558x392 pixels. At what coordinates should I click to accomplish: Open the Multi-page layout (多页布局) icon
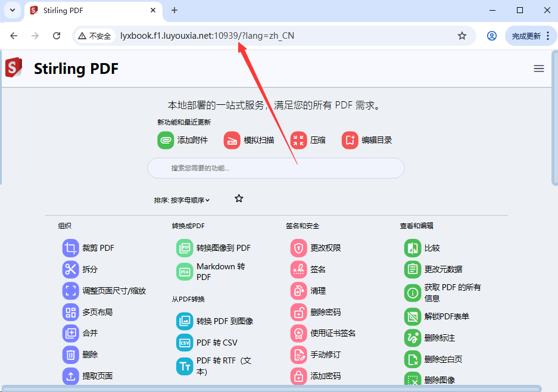point(70,312)
